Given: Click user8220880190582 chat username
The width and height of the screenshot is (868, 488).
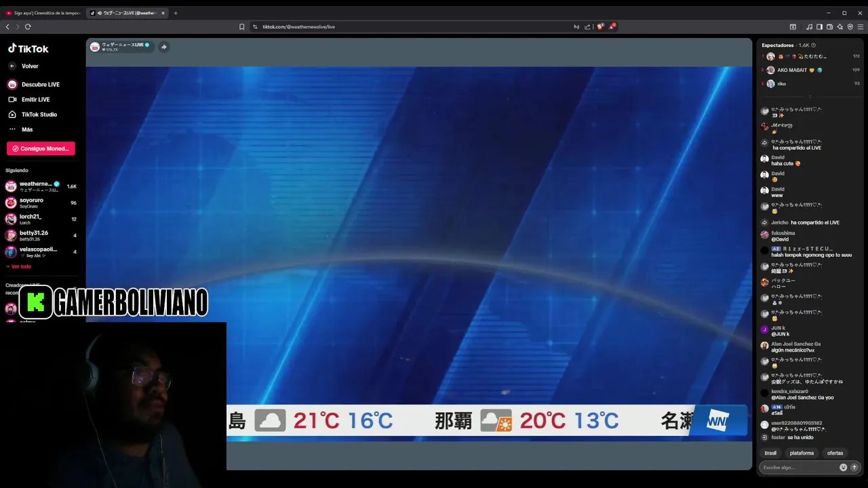Looking at the screenshot, I should click(x=796, y=423).
